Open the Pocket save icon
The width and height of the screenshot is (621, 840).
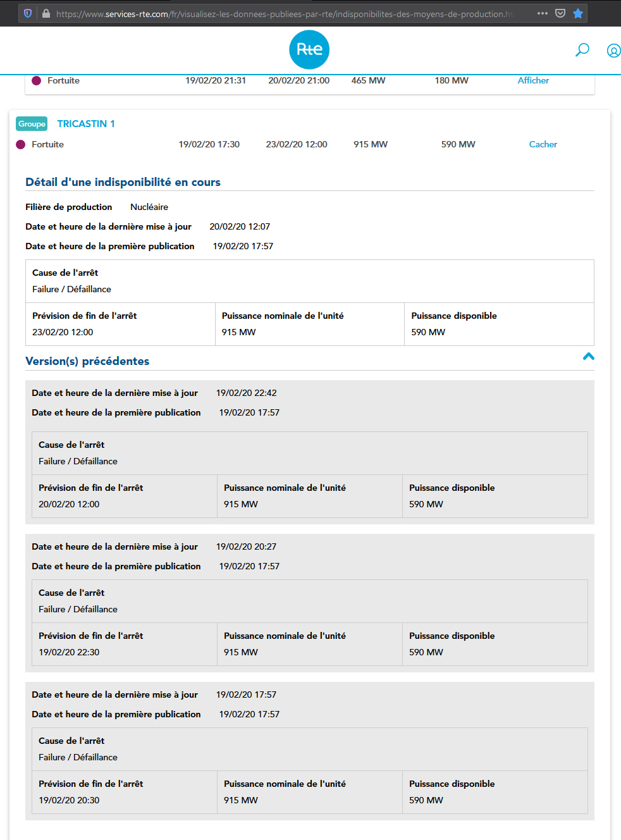pos(560,13)
